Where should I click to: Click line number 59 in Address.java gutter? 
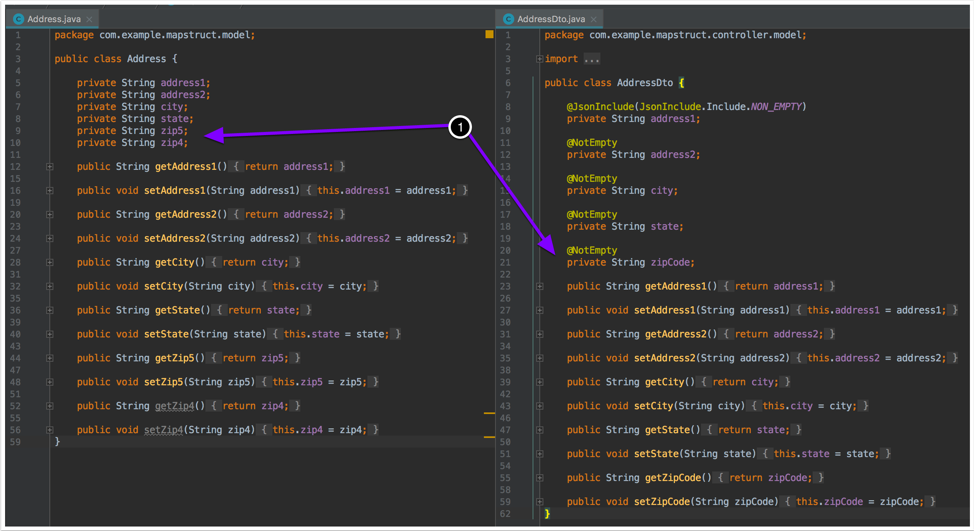(15, 442)
